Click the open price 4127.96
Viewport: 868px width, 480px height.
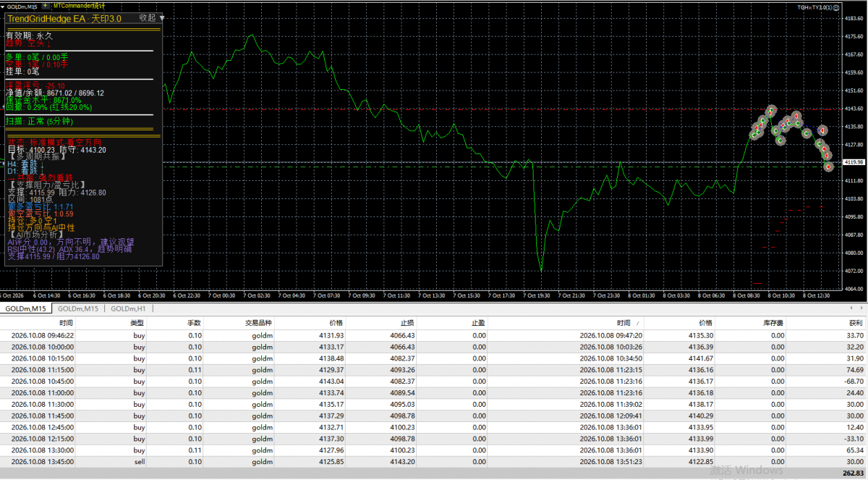tap(331, 450)
